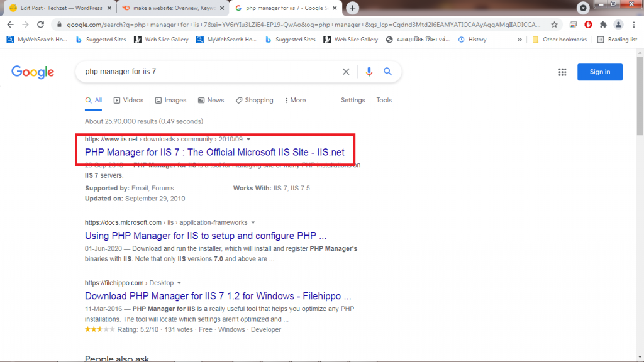Expand dropdown arrow beside iis.net result URL
The height and width of the screenshot is (362, 644).
click(x=248, y=139)
